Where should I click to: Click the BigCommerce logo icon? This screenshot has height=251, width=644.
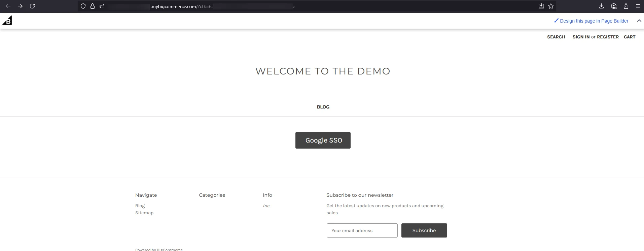click(7, 21)
